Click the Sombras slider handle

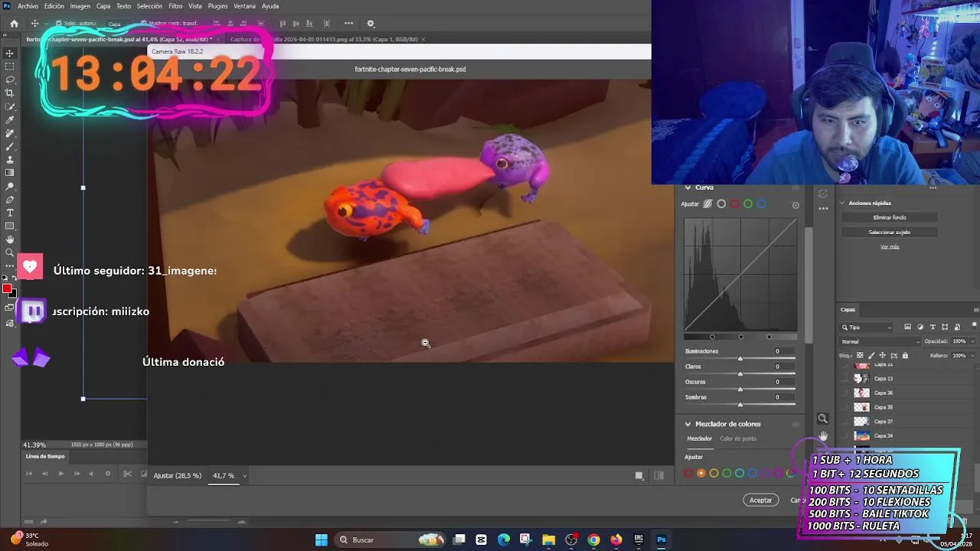pos(740,404)
